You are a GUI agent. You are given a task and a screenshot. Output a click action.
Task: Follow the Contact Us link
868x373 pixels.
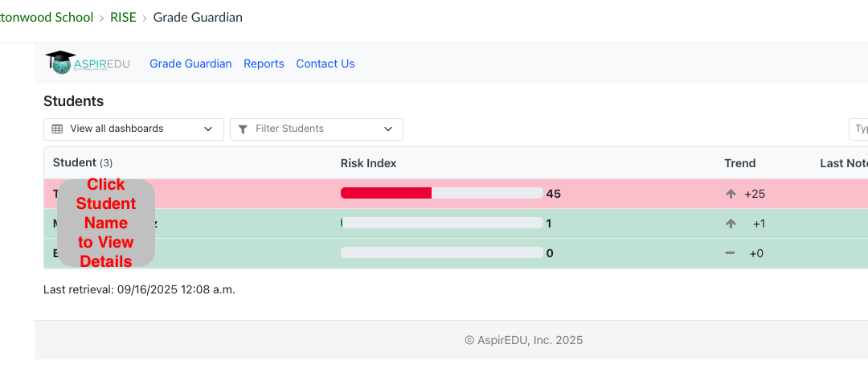click(x=325, y=64)
